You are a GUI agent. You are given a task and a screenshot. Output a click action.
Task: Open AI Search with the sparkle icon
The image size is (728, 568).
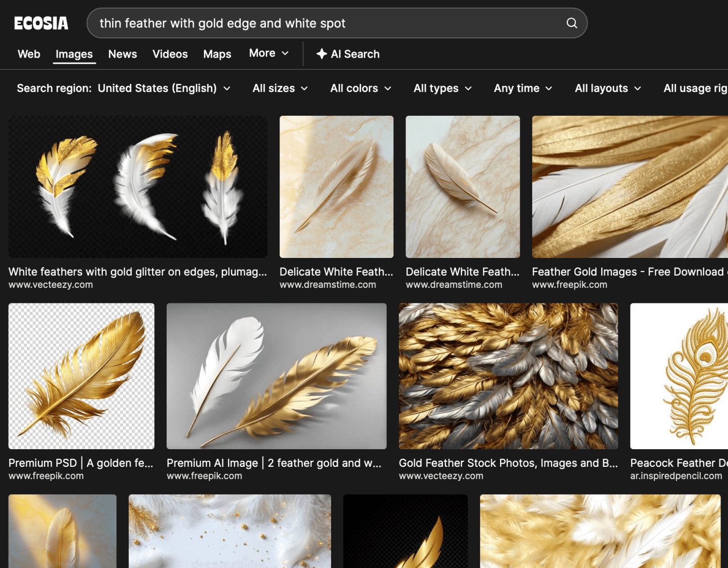pos(348,54)
